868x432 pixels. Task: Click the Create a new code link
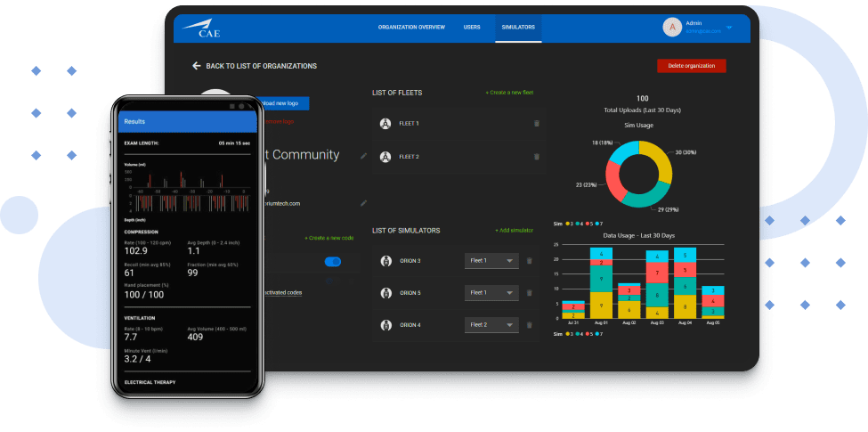(x=329, y=238)
